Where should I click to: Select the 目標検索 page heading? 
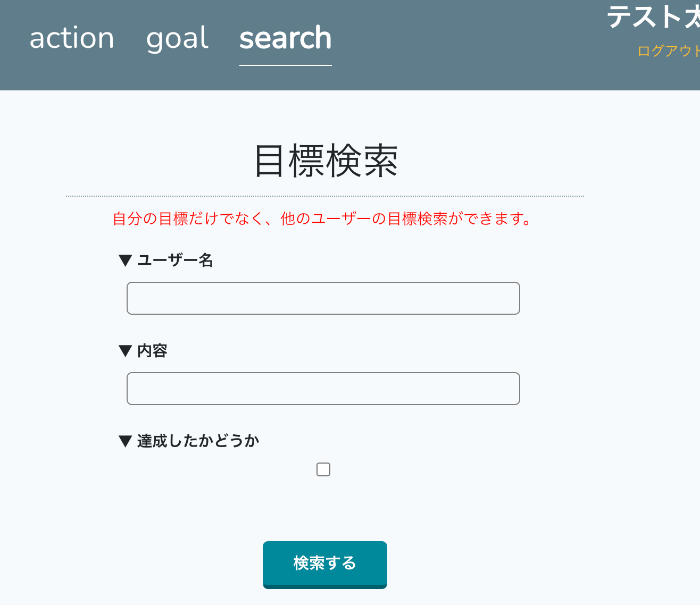coord(325,159)
